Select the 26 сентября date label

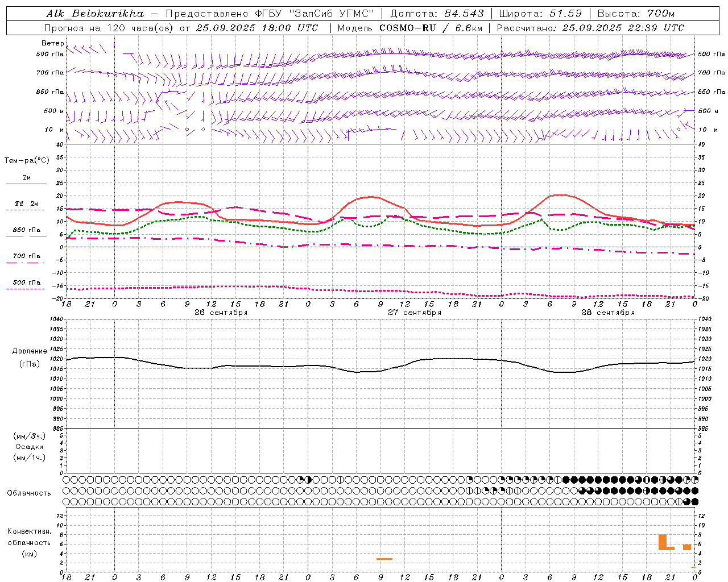click(221, 313)
